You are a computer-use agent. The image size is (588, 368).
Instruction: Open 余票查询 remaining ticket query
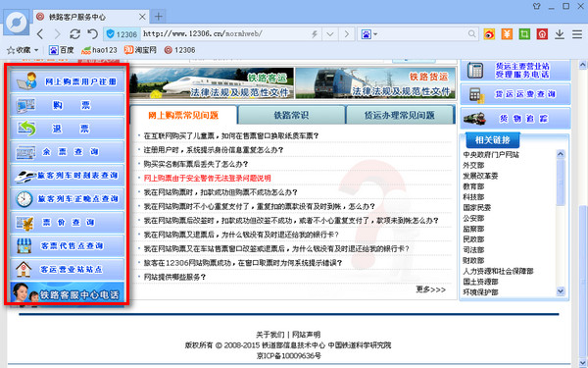[x=67, y=152]
